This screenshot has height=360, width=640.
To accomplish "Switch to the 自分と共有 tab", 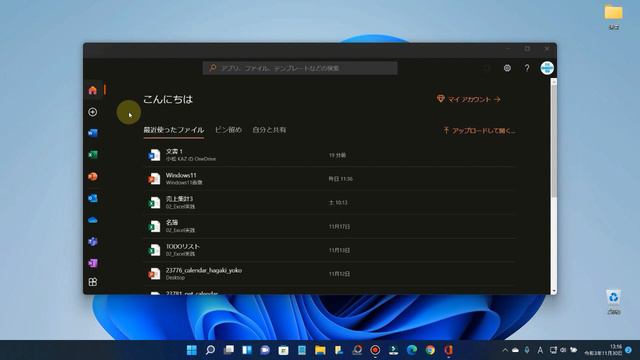I will pos(269,130).
